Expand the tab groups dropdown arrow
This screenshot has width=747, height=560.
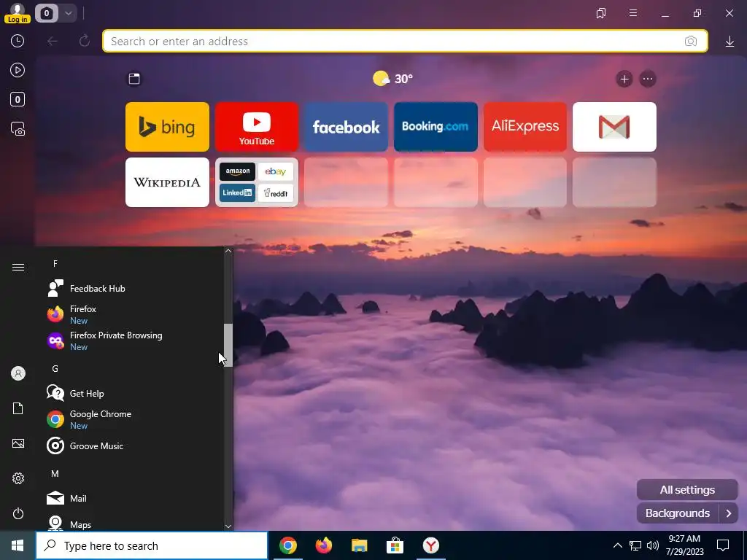pyautogui.click(x=68, y=13)
